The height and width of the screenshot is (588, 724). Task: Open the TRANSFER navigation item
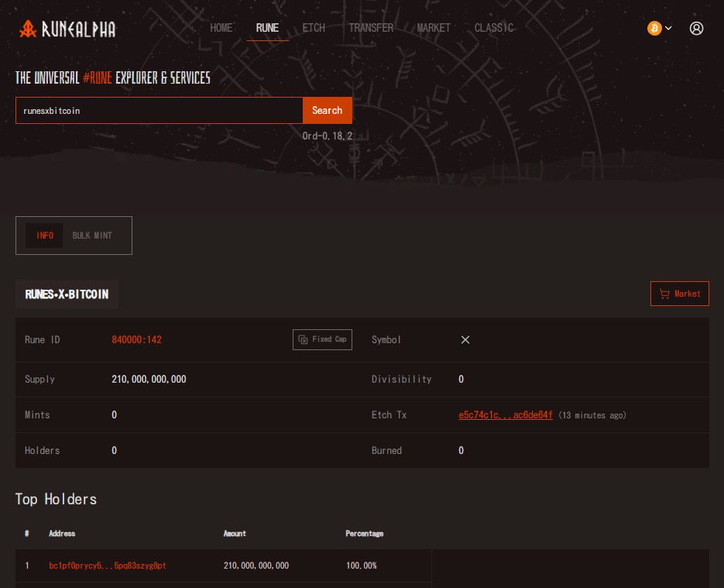tap(371, 28)
